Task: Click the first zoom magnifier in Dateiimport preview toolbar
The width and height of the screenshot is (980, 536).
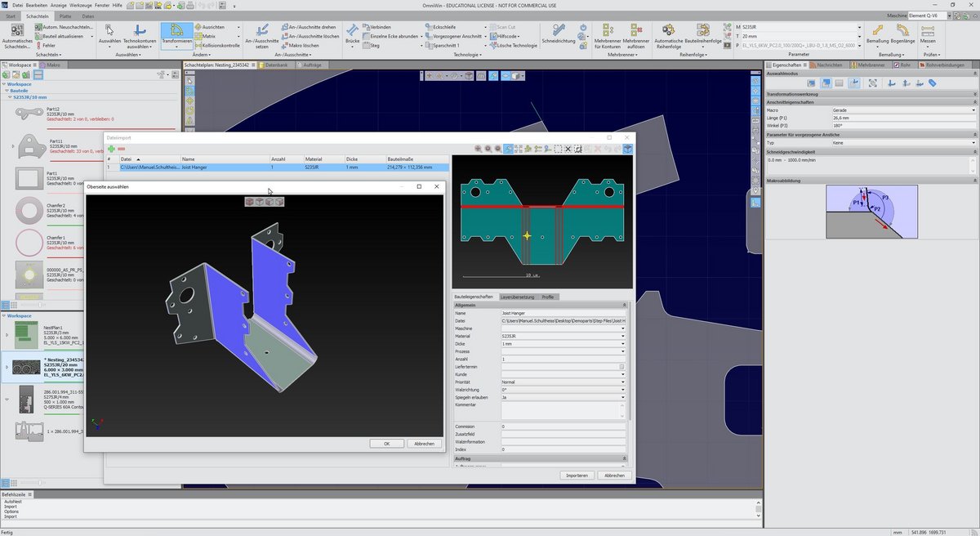Action: (x=479, y=149)
